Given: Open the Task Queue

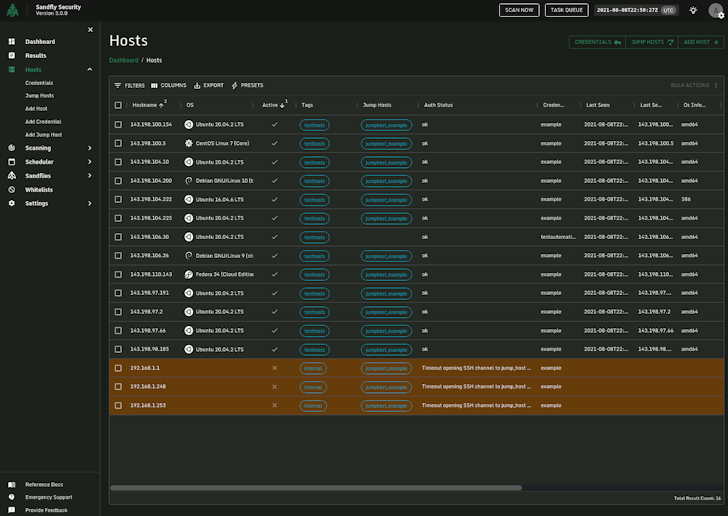Looking at the screenshot, I should 566,10.
